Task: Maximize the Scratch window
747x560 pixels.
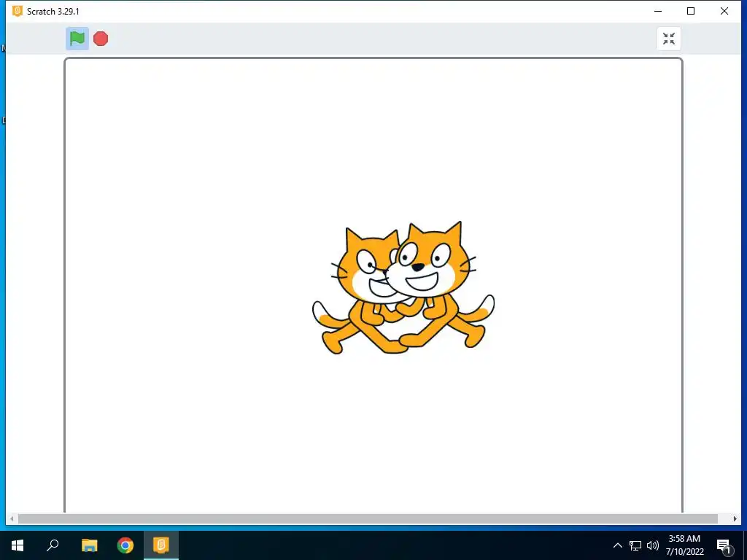Action: pos(691,11)
